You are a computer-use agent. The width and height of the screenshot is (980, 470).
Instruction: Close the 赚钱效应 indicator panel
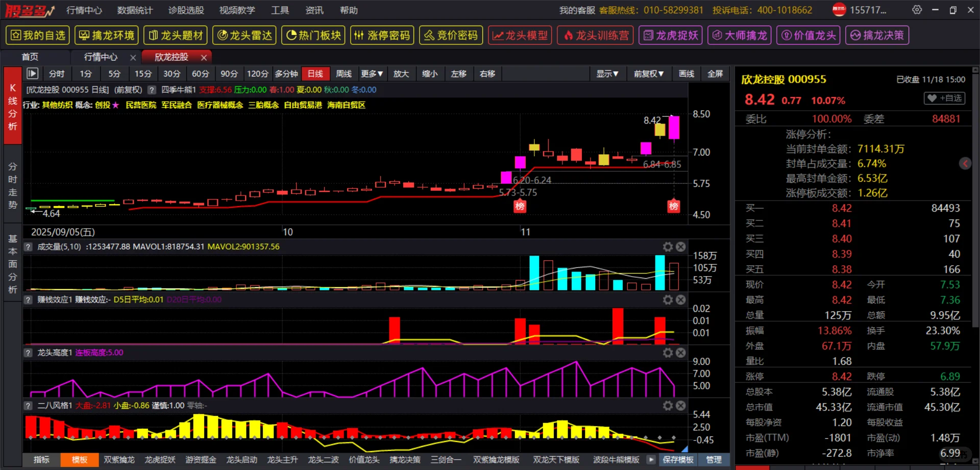(681, 300)
